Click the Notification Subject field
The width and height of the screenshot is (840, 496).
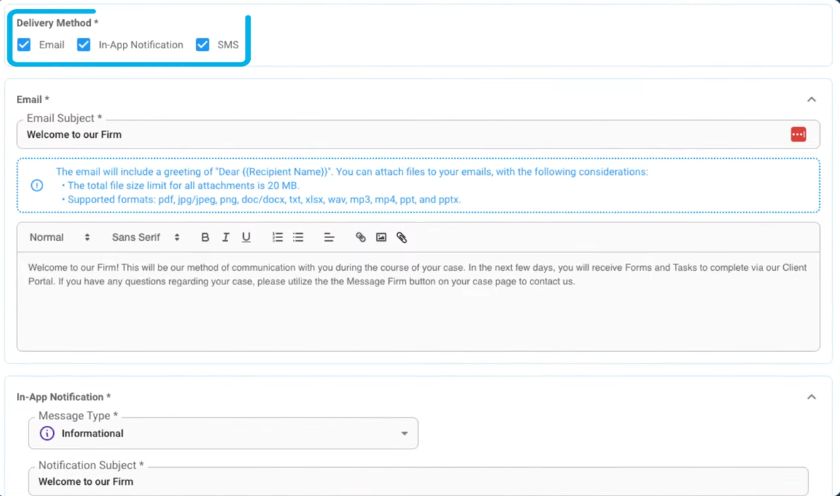(418, 482)
